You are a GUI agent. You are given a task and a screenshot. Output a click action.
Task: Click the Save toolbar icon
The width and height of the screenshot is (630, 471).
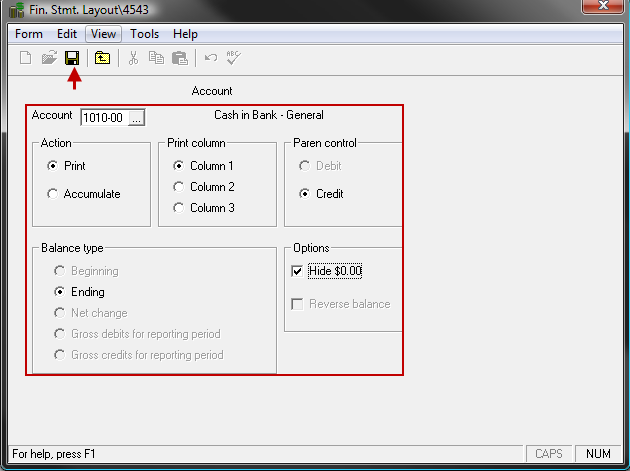(x=72, y=58)
